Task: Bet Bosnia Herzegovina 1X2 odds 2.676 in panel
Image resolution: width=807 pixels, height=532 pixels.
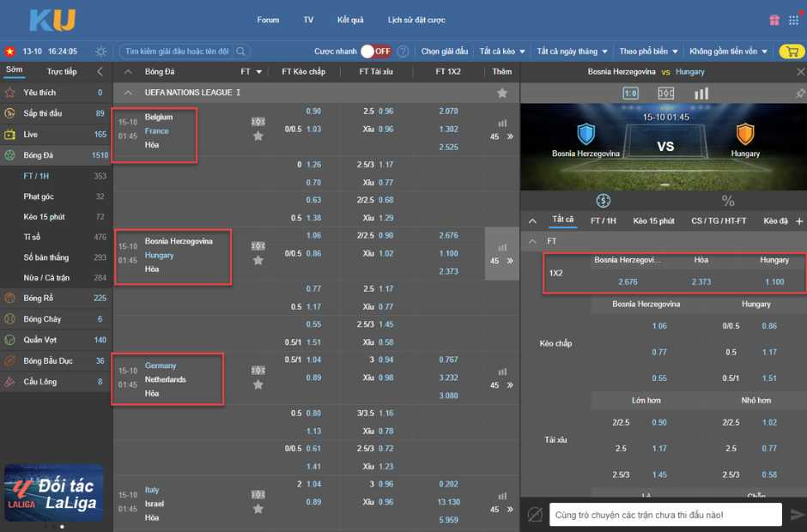Action: tap(628, 282)
